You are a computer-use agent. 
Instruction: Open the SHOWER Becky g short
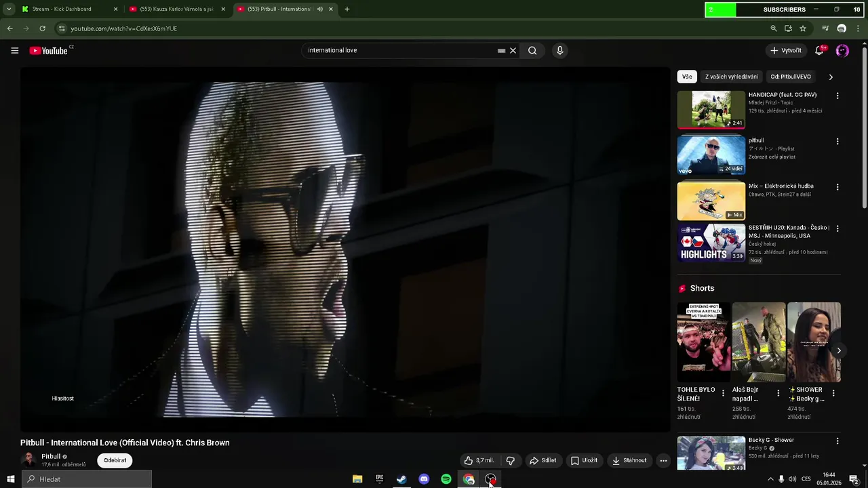(814, 342)
